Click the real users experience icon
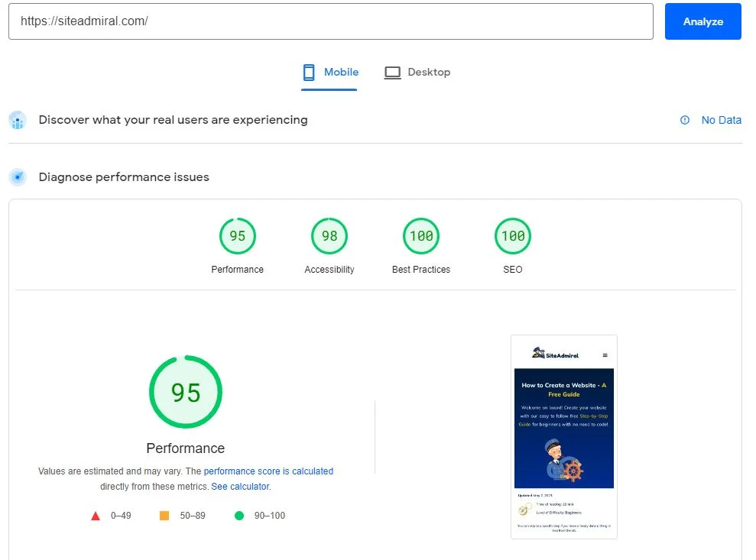 pos(17,120)
